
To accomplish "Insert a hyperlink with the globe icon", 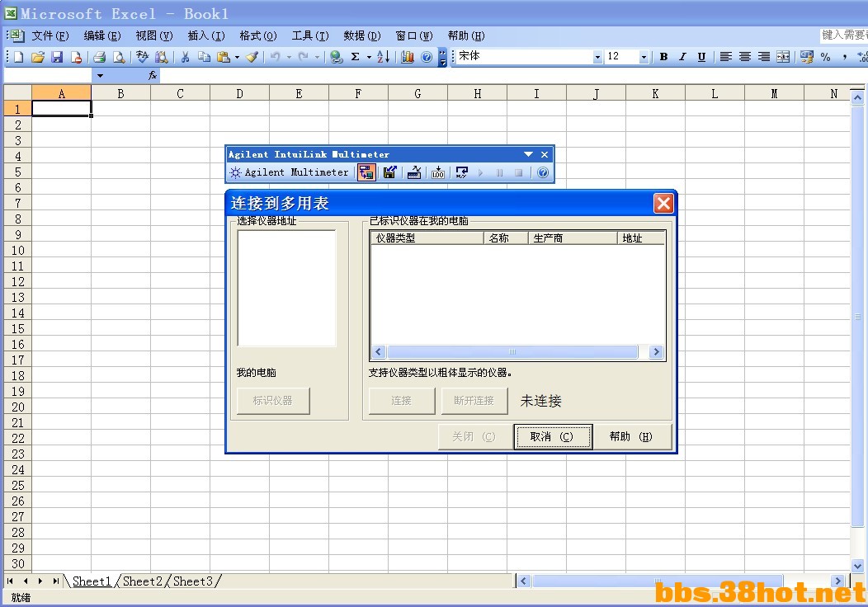I will pyautogui.click(x=336, y=57).
